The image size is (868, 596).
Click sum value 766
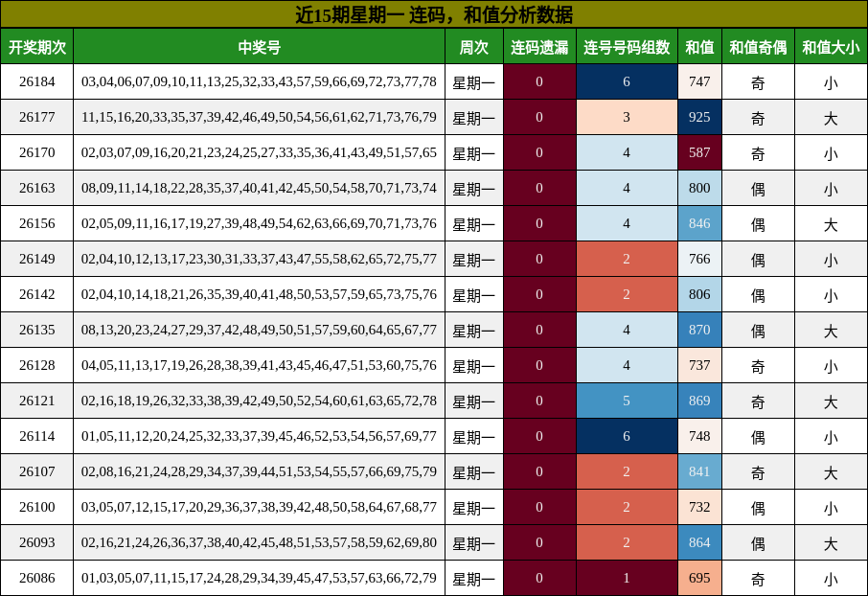tap(699, 260)
